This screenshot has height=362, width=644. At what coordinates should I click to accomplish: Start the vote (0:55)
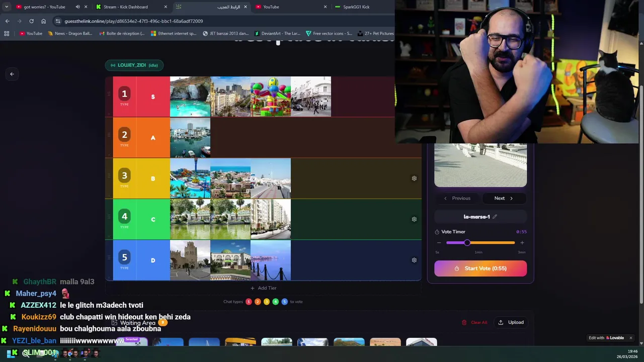click(480, 268)
